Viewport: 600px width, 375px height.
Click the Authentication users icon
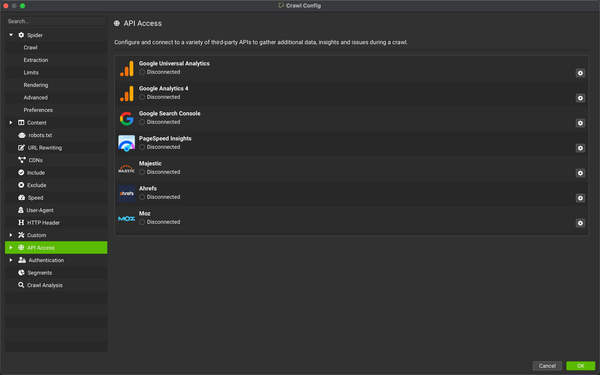[x=22, y=260]
